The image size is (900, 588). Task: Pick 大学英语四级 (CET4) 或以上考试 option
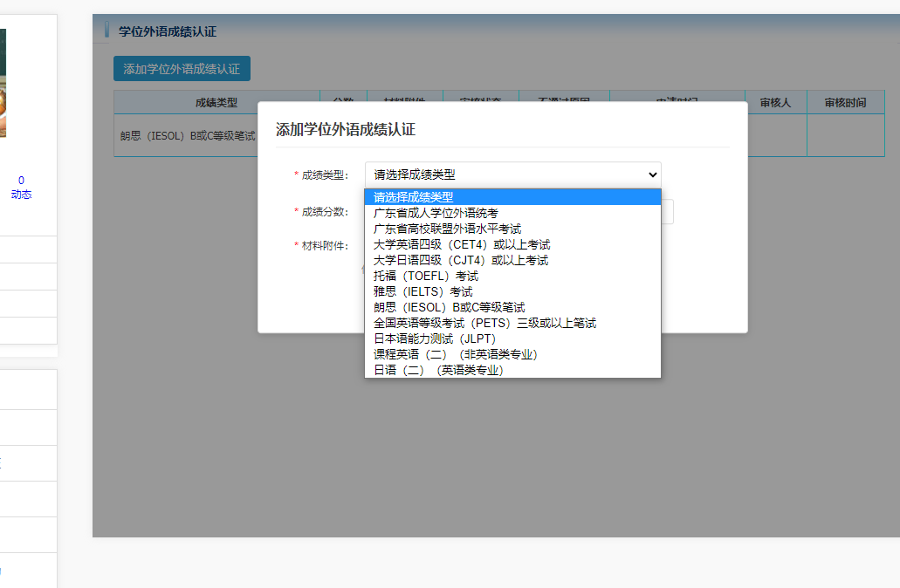[x=462, y=244]
